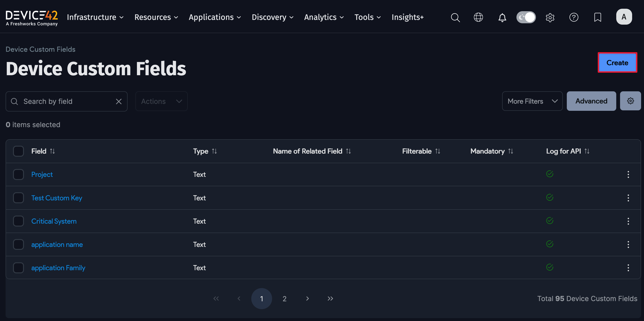The image size is (644, 321).
Task: Click the Create button
Action: (617, 62)
